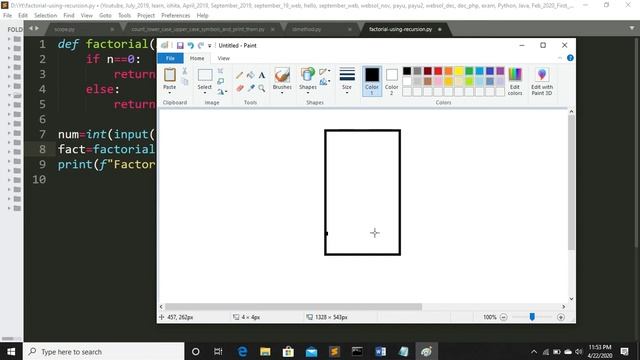Image resolution: width=640 pixels, height=360 pixels.
Task: Select the Eraser tool in Paint
Action: click(239, 88)
